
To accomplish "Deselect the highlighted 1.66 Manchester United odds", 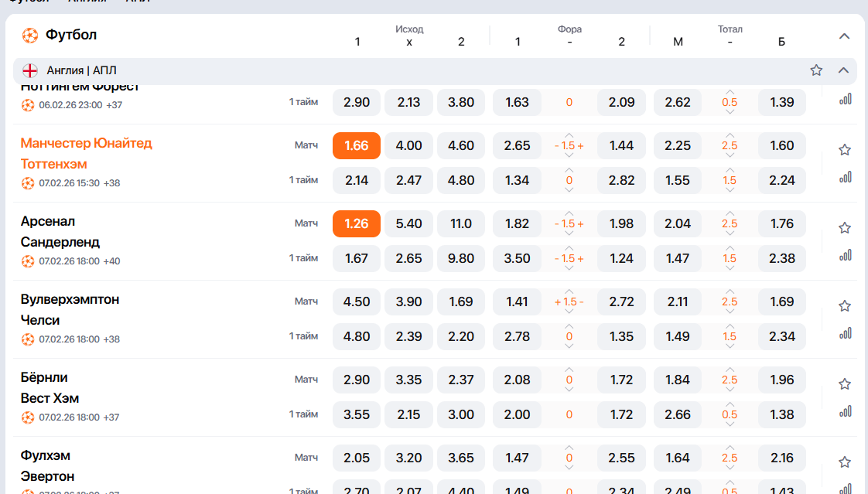I will pyautogui.click(x=357, y=145).
